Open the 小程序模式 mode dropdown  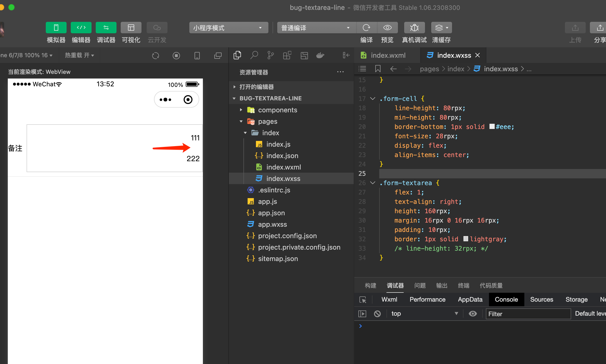tap(229, 28)
